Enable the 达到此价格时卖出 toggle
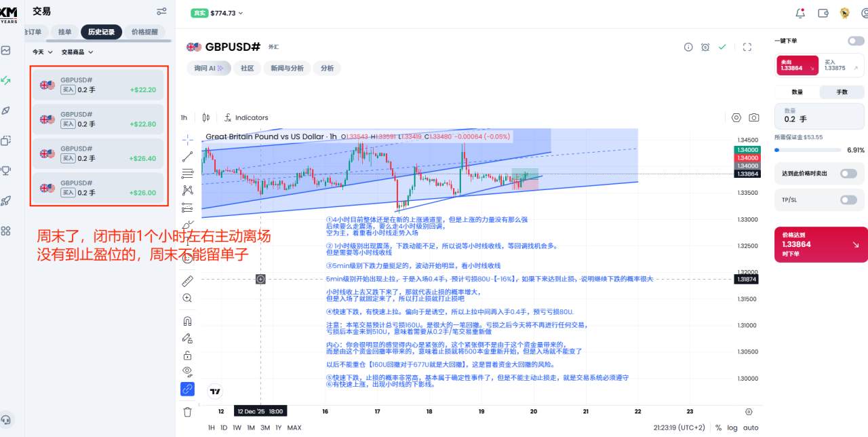Image resolution: width=868 pixels, height=437 pixels. (x=848, y=173)
